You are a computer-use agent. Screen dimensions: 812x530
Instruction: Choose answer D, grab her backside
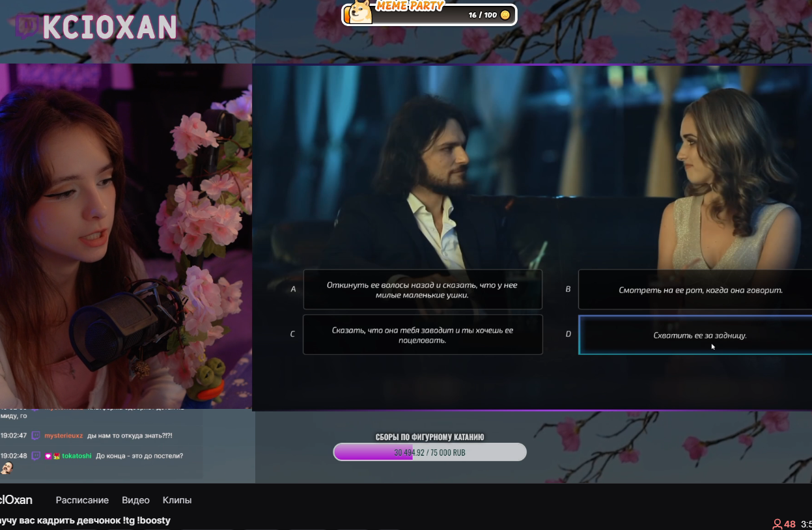click(x=695, y=335)
